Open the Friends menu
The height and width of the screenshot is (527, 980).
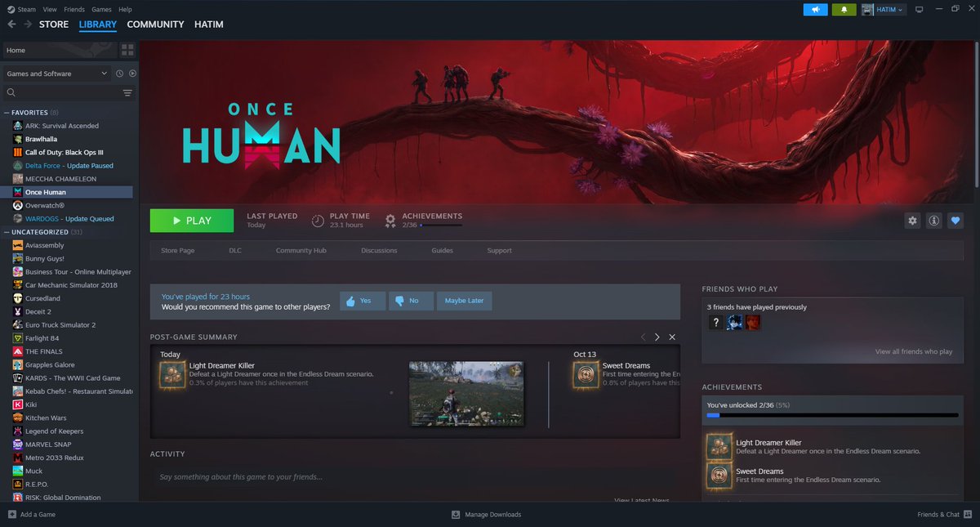[74, 10]
